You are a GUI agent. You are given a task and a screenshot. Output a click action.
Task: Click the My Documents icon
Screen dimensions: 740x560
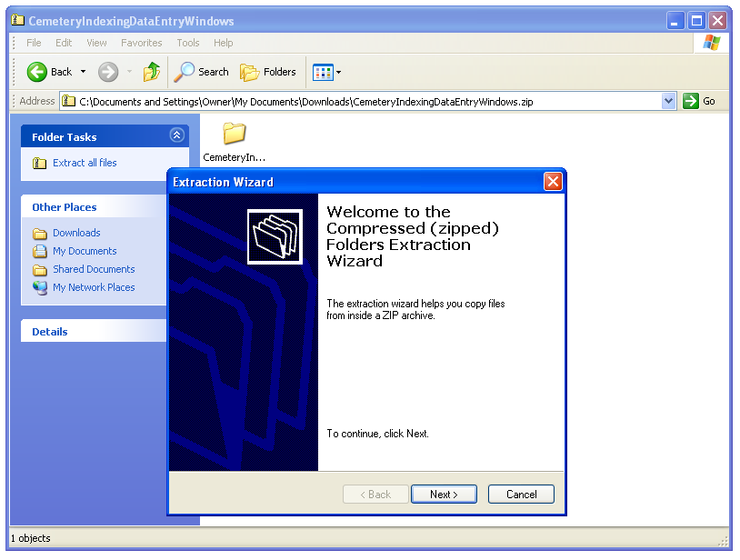click(x=40, y=252)
